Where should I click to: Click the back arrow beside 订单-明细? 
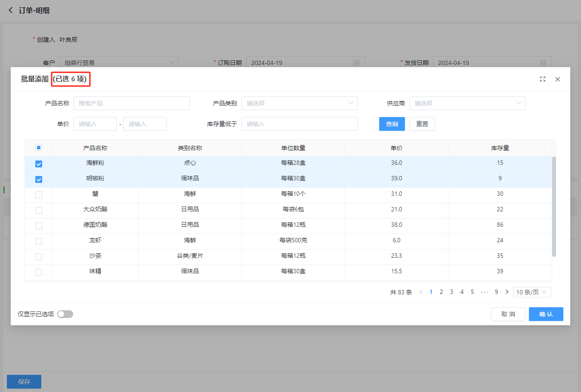pos(11,10)
